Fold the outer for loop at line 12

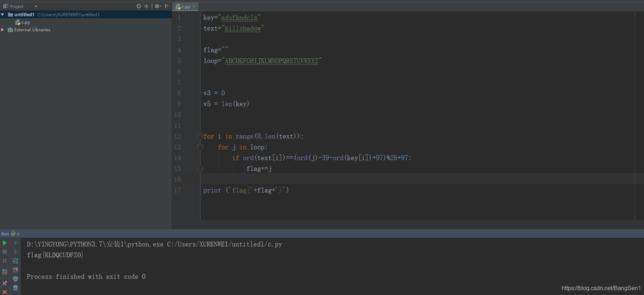click(x=200, y=136)
